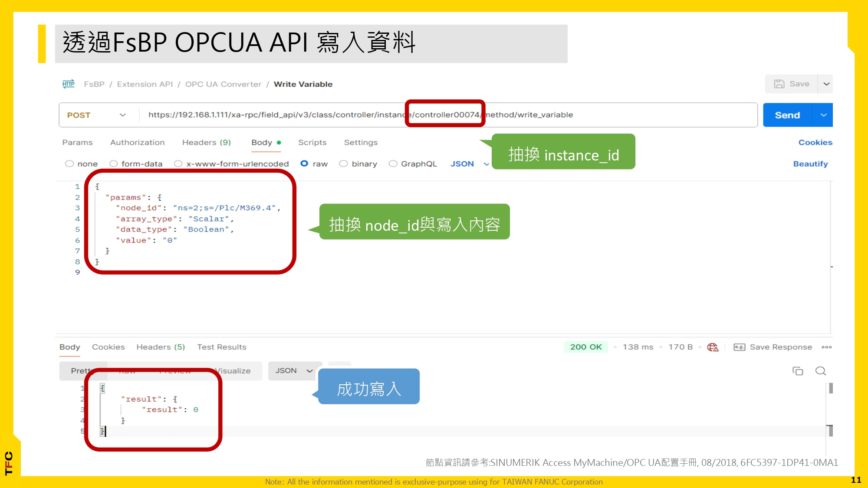Click the "node_id" line in request body
Screen dimensions: 868x488
[x=198, y=208]
